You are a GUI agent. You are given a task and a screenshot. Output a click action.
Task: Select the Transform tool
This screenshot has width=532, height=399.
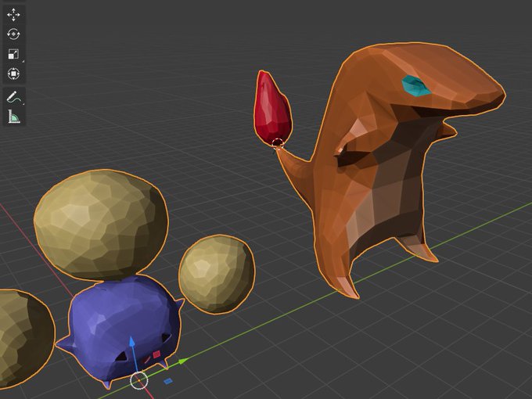pos(13,74)
